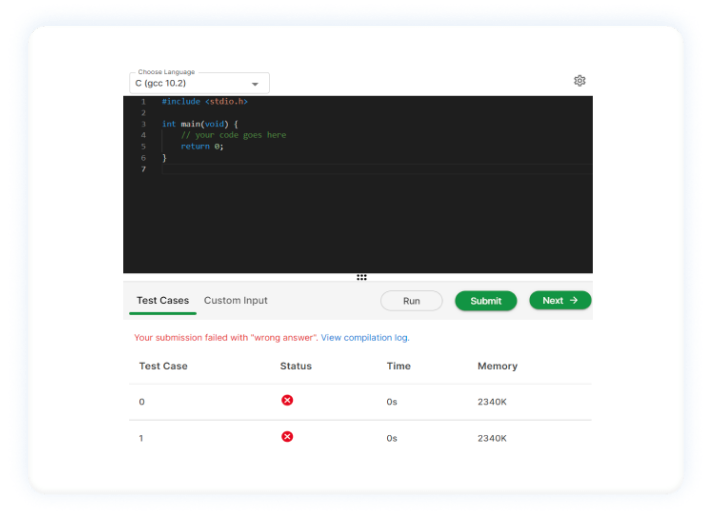712x513 pixels.
Task: Click the Memory column header
Action: pyautogui.click(x=497, y=366)
